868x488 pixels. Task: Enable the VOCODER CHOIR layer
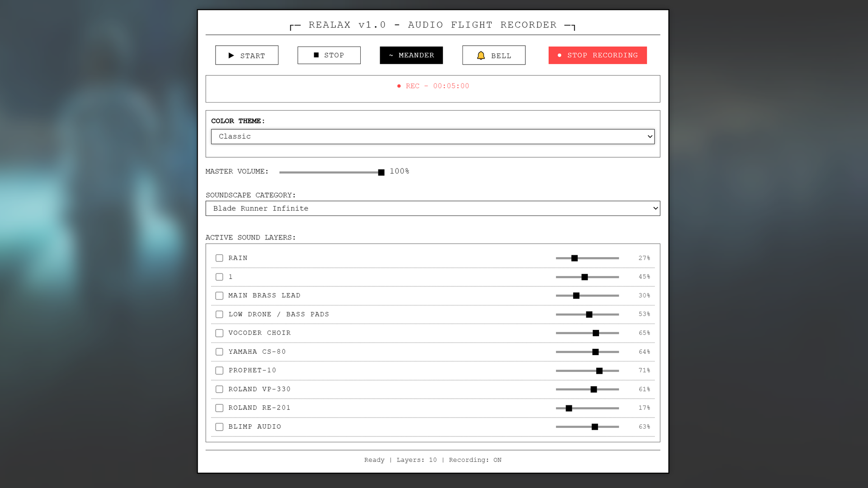click(x=219, y=333)
